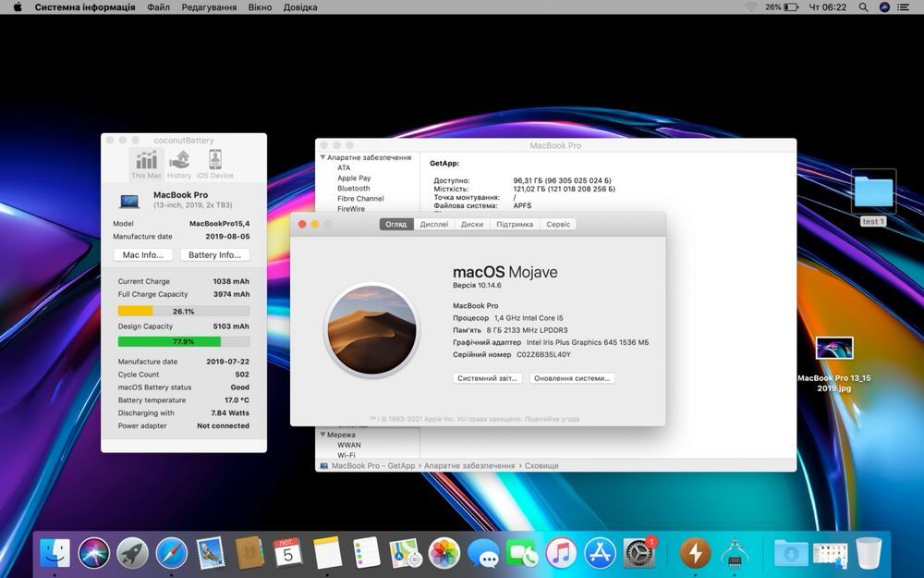
Task: Open History view in coconutBattery
Action: point(179,164)
